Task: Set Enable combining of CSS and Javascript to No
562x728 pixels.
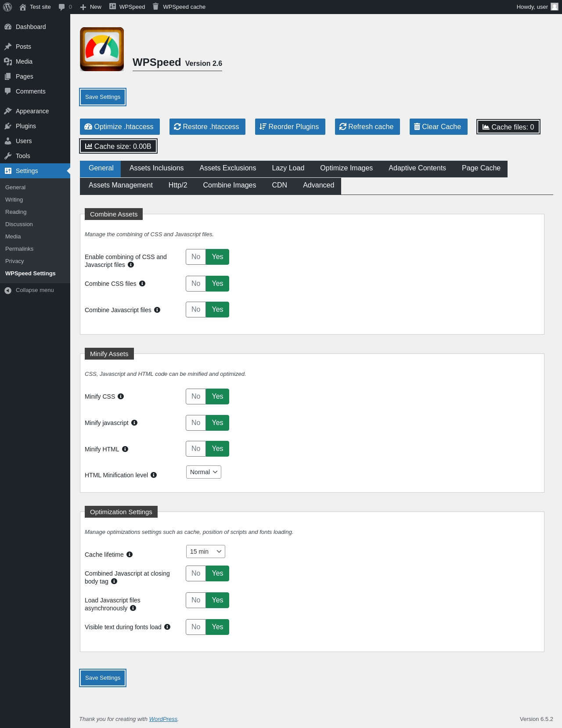Action: click(x=196, y=257)
